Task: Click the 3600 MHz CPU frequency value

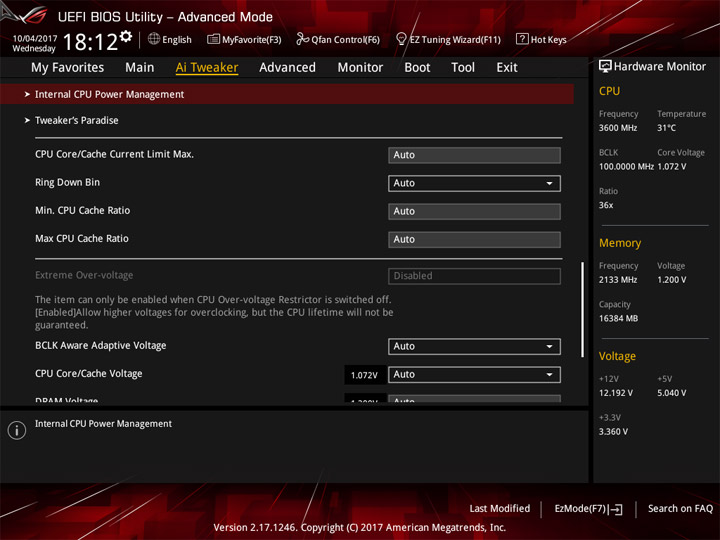Action: pyautogui.click(x=618, y=128)
